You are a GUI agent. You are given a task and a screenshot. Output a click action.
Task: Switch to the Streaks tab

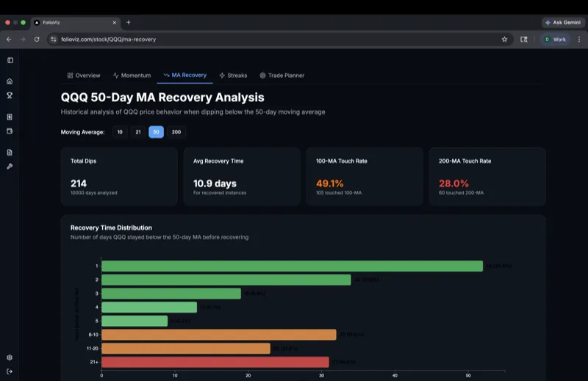233,76
